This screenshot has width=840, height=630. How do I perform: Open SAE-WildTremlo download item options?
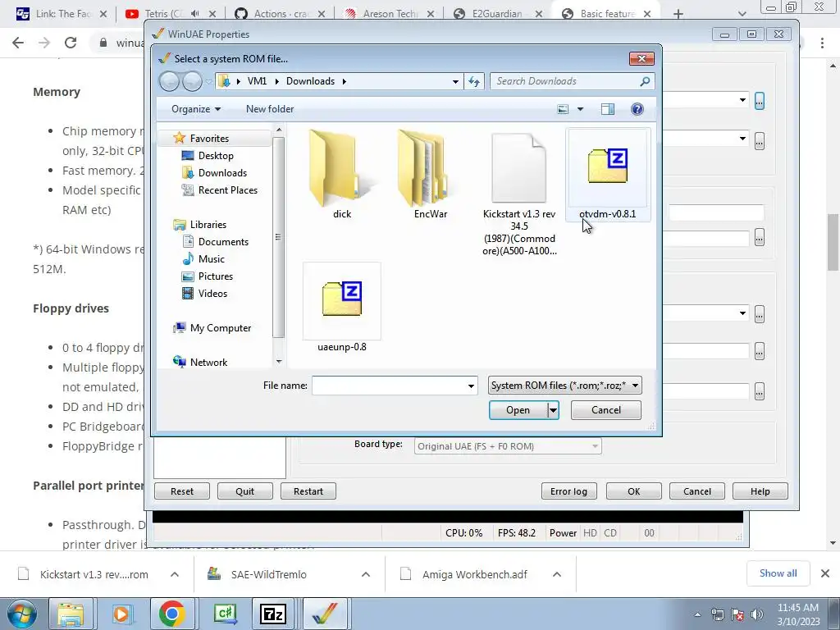[x=365, y=574]
